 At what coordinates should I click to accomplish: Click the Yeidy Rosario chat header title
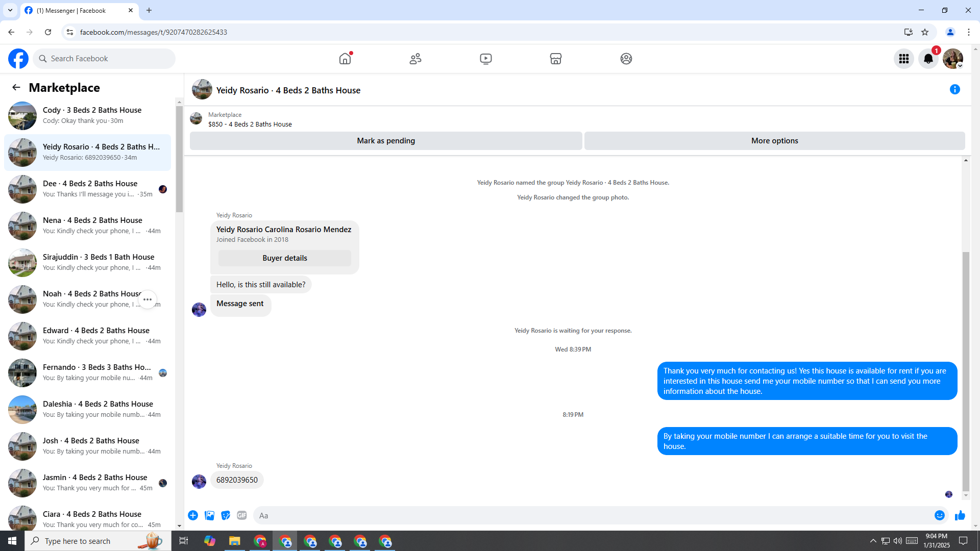tap(288, 90)
